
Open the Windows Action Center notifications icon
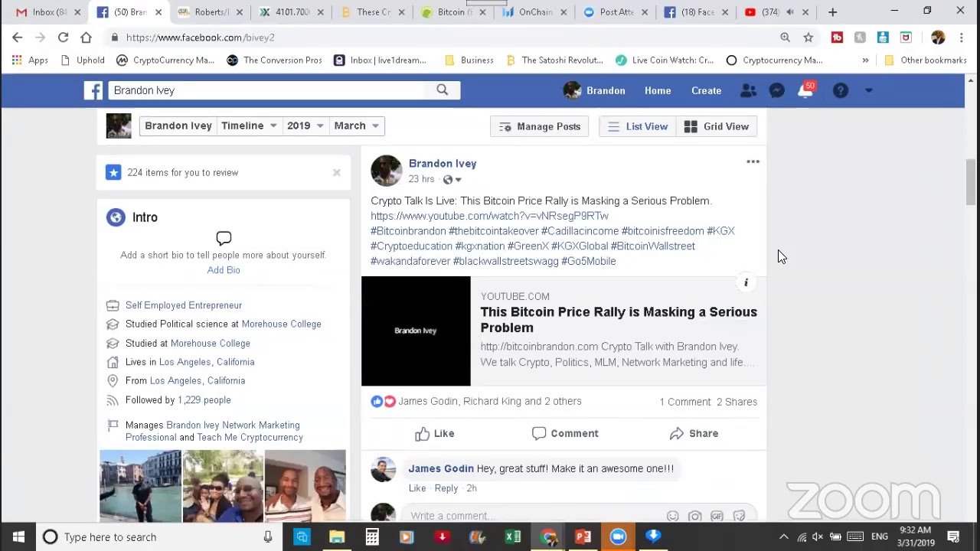(x=953, y=537)
